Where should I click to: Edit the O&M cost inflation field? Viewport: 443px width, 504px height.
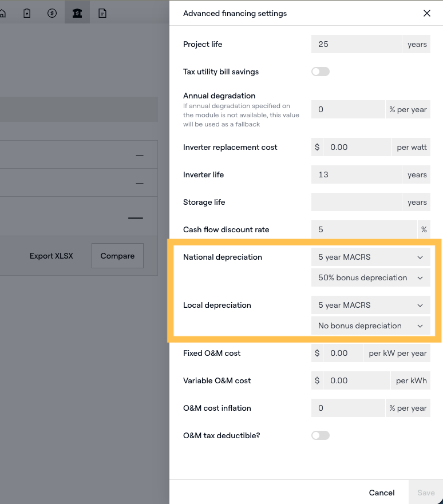click(348, 408)
